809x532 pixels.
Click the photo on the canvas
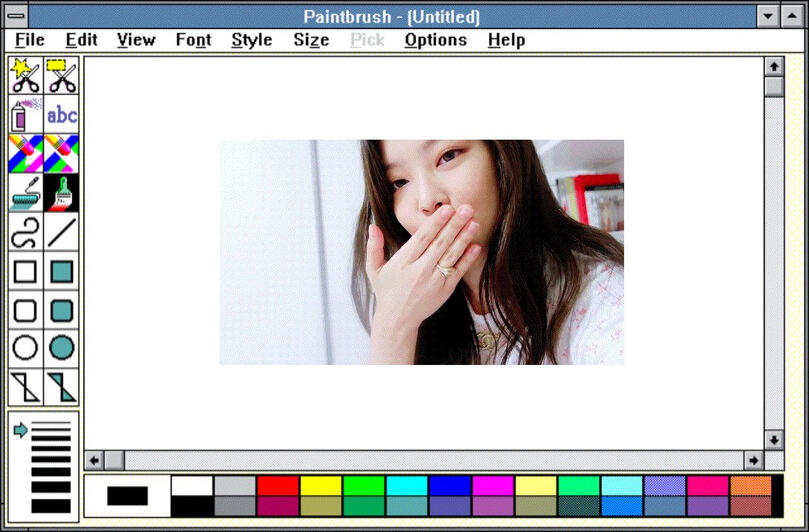coord(421,252)
